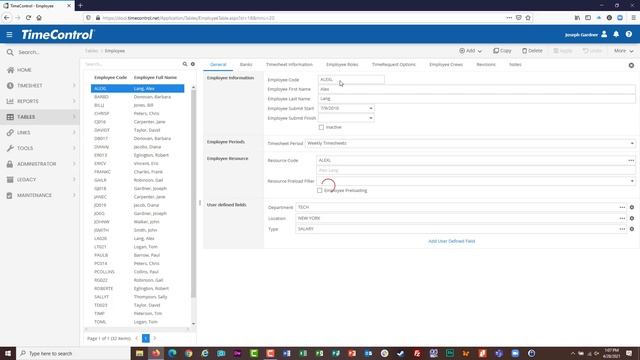Open the help question mark icon
This screenshot has width=640, height=360.
point(629,34)
